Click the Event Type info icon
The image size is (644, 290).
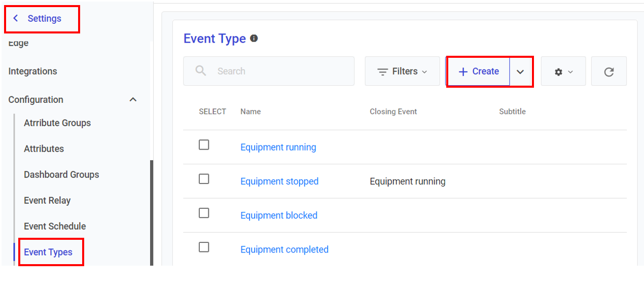coord(254,39)
